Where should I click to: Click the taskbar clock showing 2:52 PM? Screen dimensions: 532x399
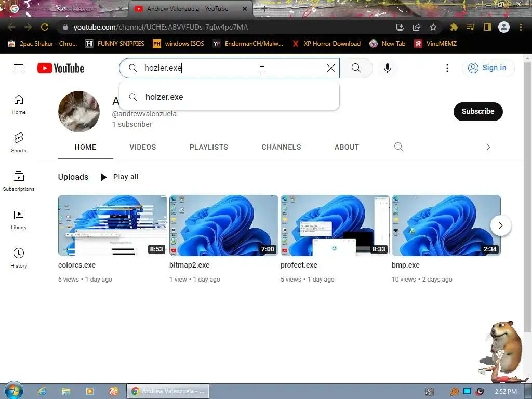(x=506, y=392)
